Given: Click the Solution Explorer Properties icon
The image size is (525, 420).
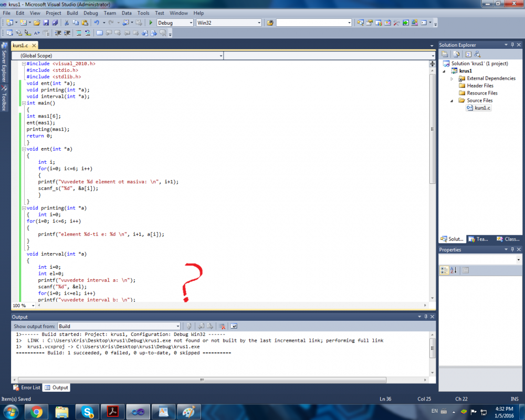Looking at the screenshot, I should (445, 54).
